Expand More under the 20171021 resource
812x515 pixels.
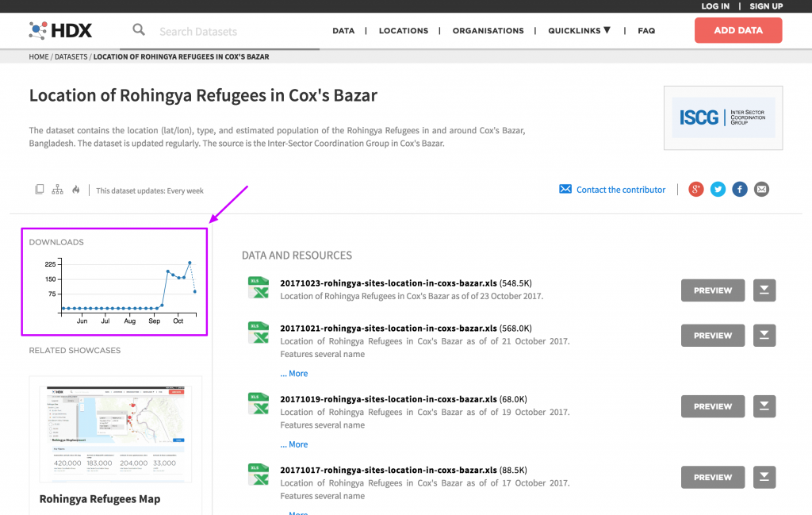[x=294, y=374]
